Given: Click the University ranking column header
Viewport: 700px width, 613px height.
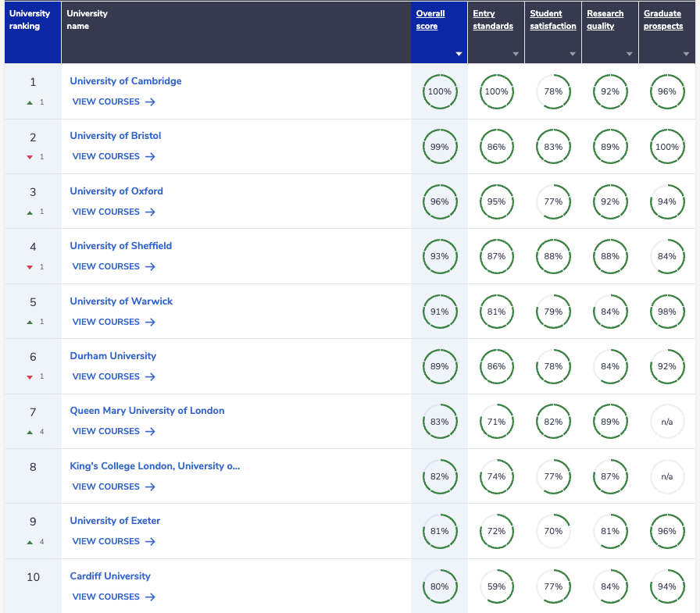Looking at the screenshot, I should click(33, 32).
